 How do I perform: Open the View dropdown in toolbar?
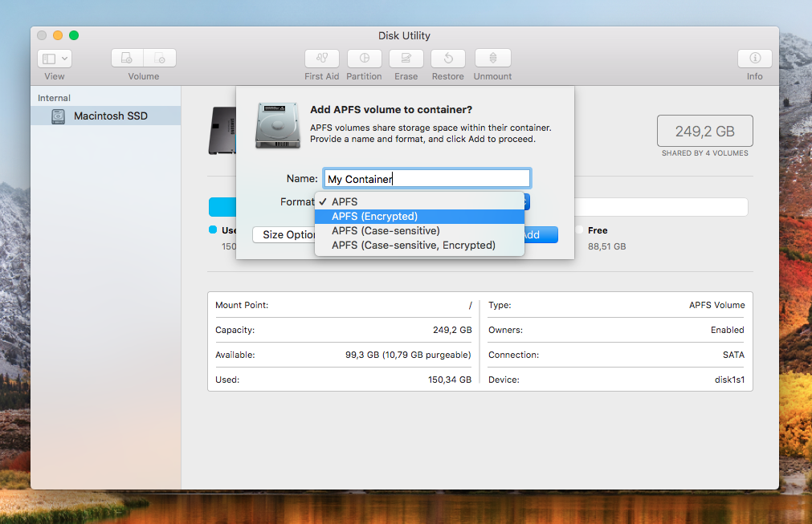[x=55, y=59]
